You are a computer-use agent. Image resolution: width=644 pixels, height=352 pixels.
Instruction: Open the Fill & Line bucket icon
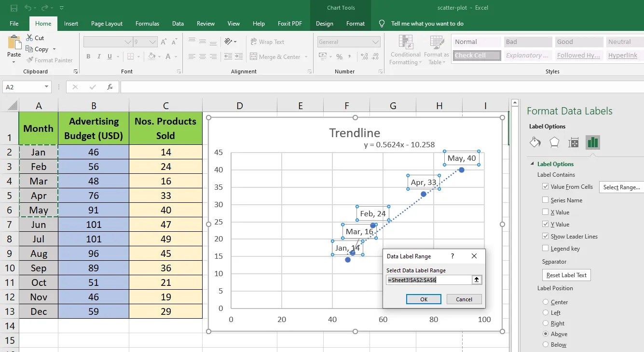(x=535, y=142)
